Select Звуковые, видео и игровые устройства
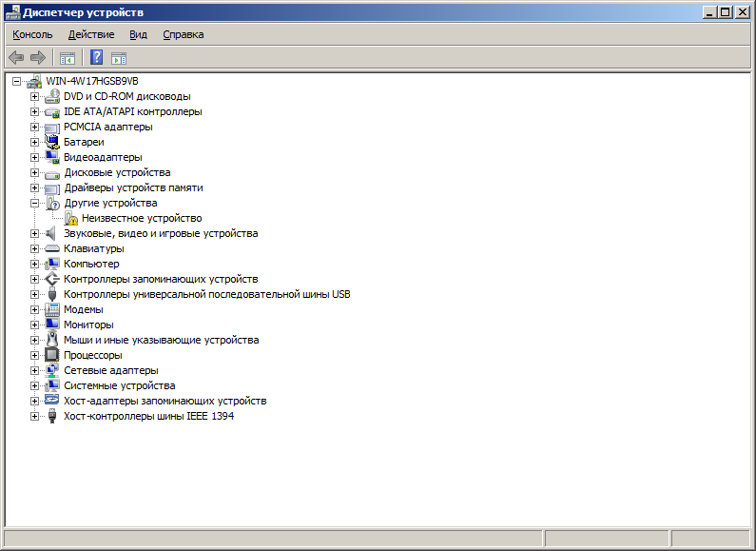This screenshot has height=551, width=756. [161, 233]
